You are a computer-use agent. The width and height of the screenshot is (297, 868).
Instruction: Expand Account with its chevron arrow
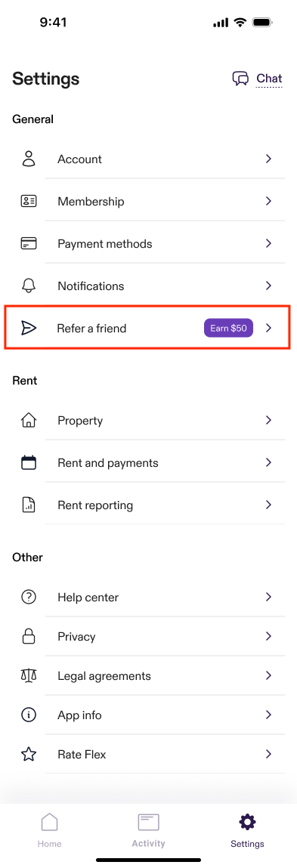pos(269,159)
